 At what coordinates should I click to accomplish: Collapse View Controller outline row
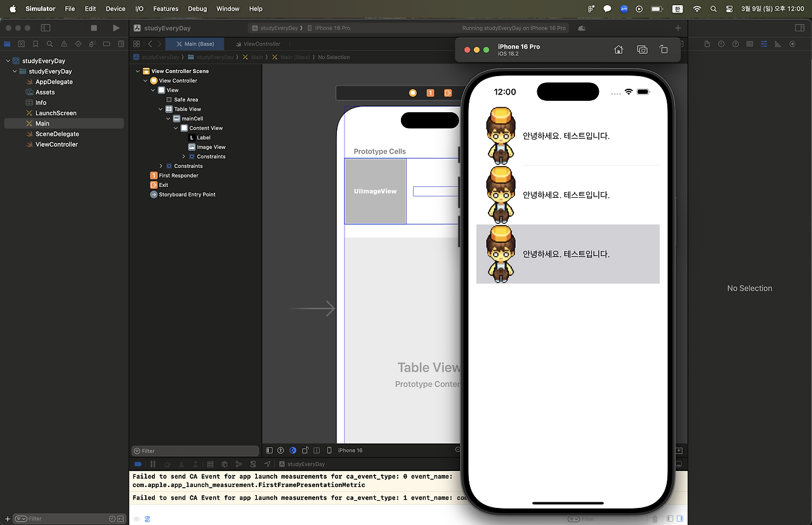click(x=145, y=81)
